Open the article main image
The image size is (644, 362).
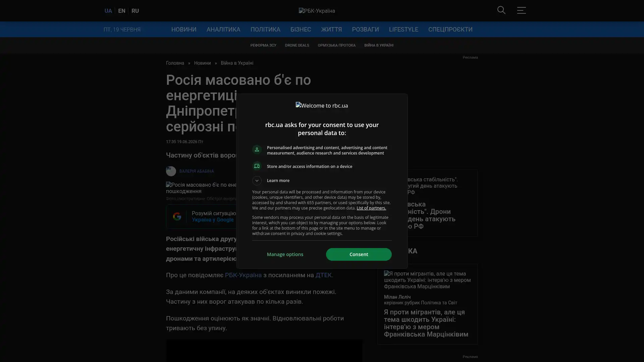(x=201, y=188)
